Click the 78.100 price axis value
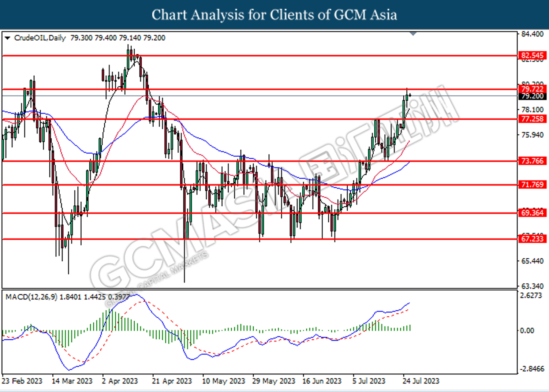This screenshot has width=549, height=392. point(533,110)
